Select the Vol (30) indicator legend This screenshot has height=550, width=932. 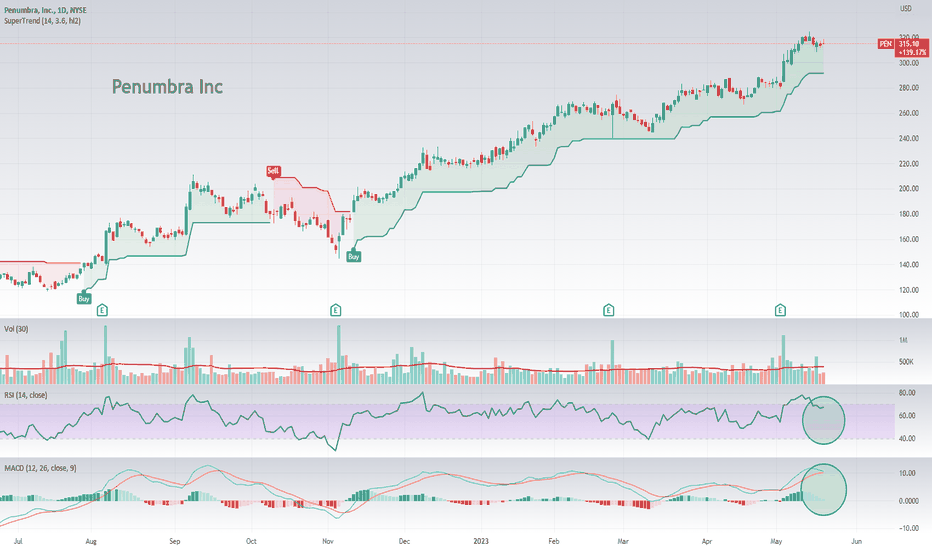click(16, 329)
